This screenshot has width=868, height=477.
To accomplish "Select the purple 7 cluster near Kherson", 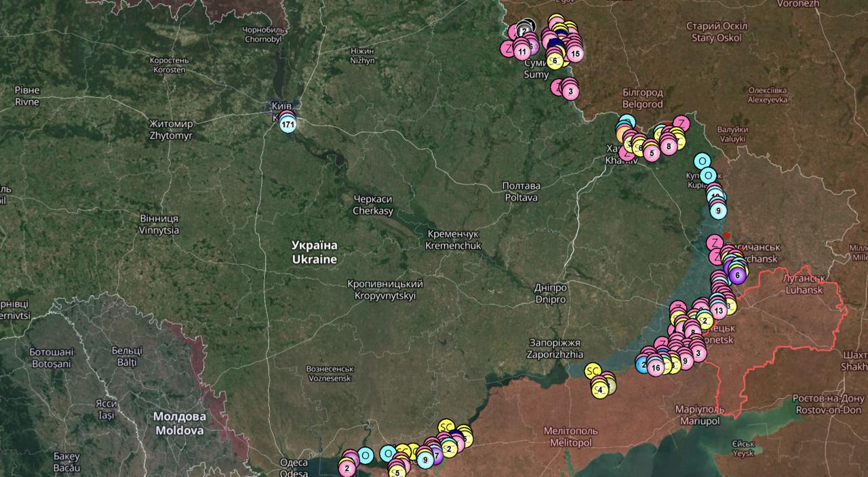I will tap(437, 455).
